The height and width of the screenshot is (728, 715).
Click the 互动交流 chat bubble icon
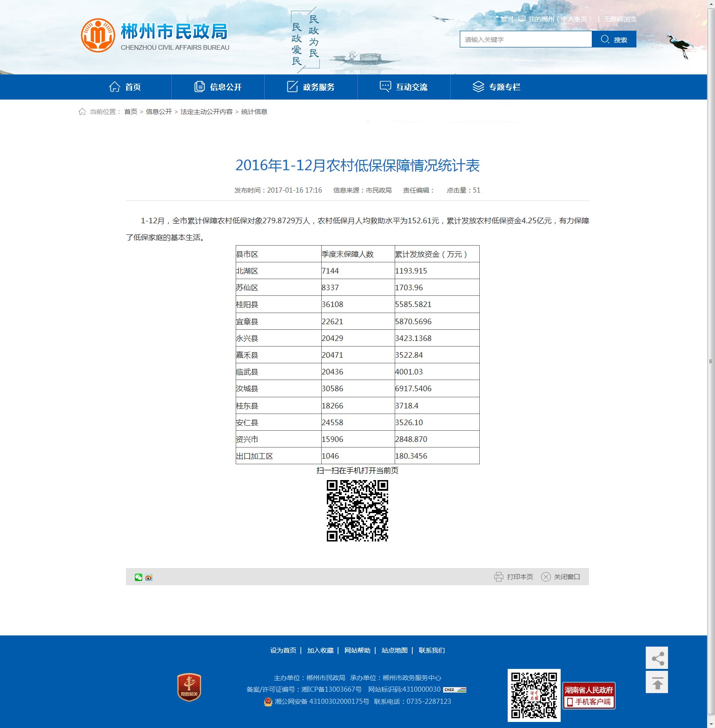(x=385, y=87)
